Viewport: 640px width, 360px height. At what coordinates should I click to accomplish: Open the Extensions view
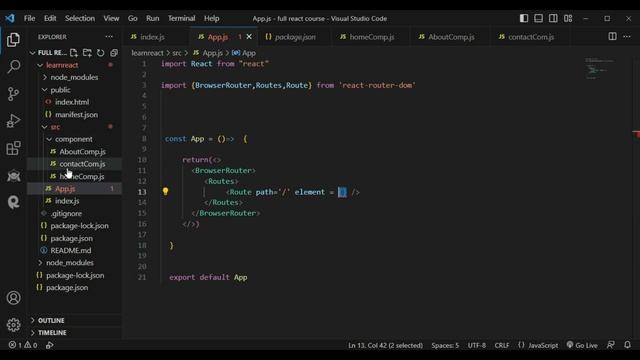pos(13,148)
